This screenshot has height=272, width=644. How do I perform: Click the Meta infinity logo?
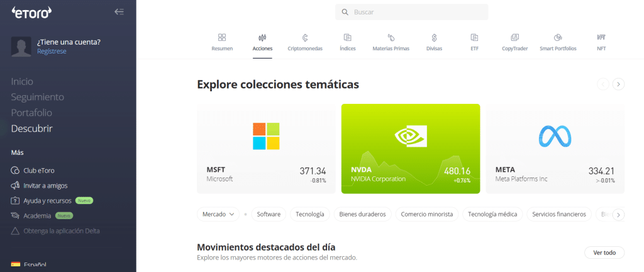pos(555,137)
